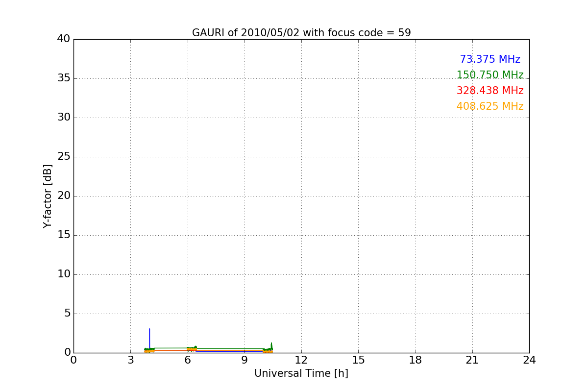Click the 'Y-factor [dB]' axis label

click(x=48, y=196)
